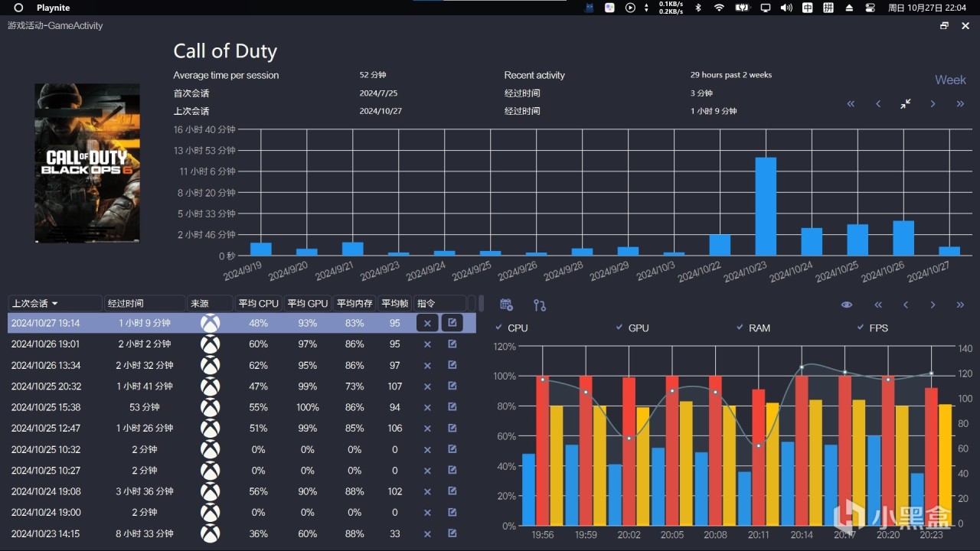980x551 pixels.
Task: Delete the 2024/10/25 20:32 session
Action: click(427, 386)
